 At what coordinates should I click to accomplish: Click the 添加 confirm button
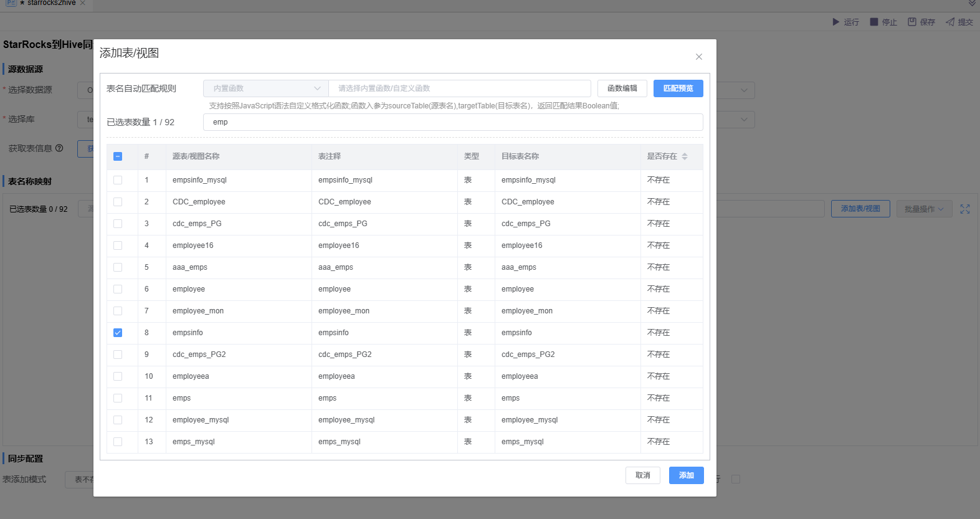[686, 475]
